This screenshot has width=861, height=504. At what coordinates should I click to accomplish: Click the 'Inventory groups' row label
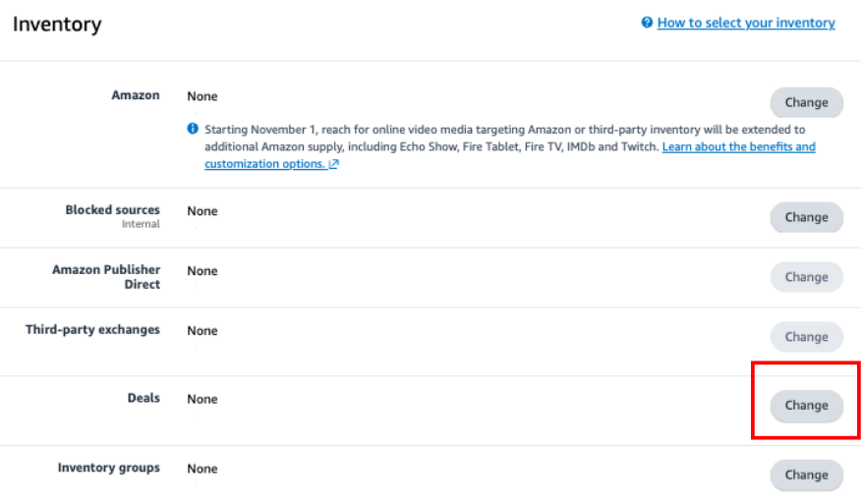coord(109,468)
